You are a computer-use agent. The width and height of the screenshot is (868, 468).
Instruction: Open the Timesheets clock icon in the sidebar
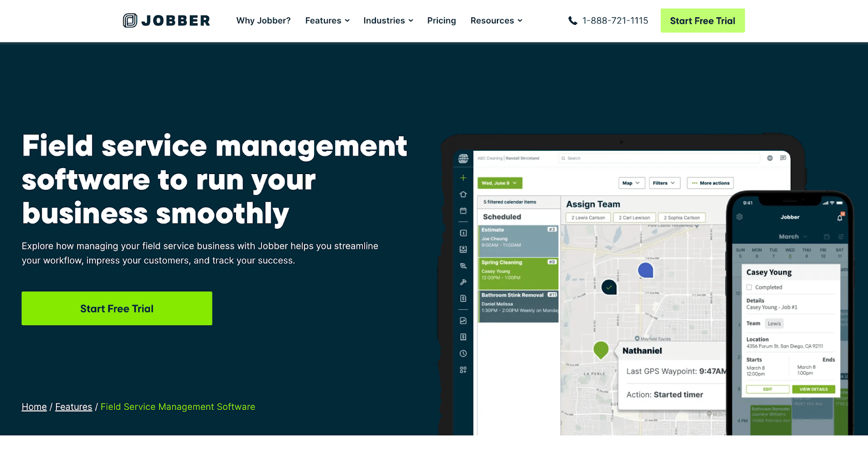click(463, 354)
